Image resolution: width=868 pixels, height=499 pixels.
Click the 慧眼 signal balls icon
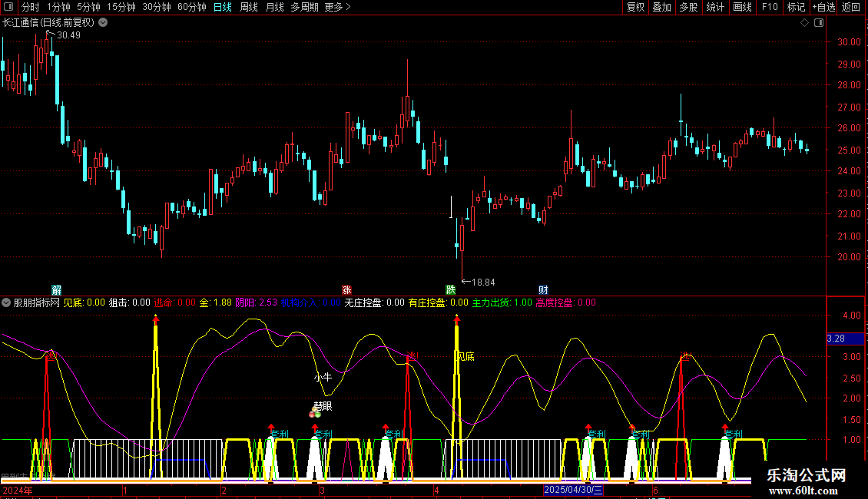pyautogui.click(x=315, y=413)
